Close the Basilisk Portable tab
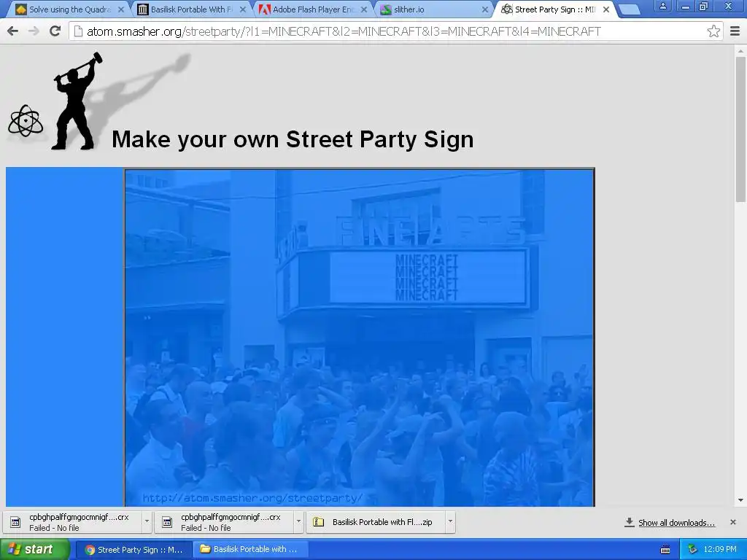Image resolution: width=747 pixels, height=560 pixels. point(242,9)
